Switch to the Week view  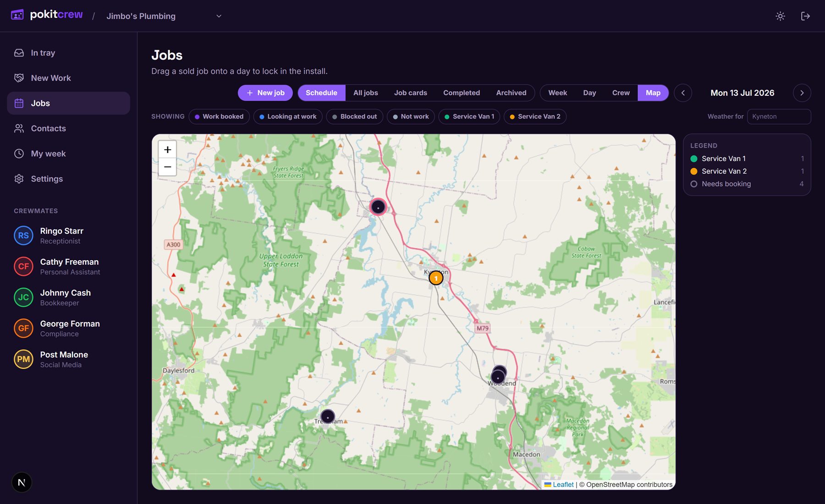[557, 93]
